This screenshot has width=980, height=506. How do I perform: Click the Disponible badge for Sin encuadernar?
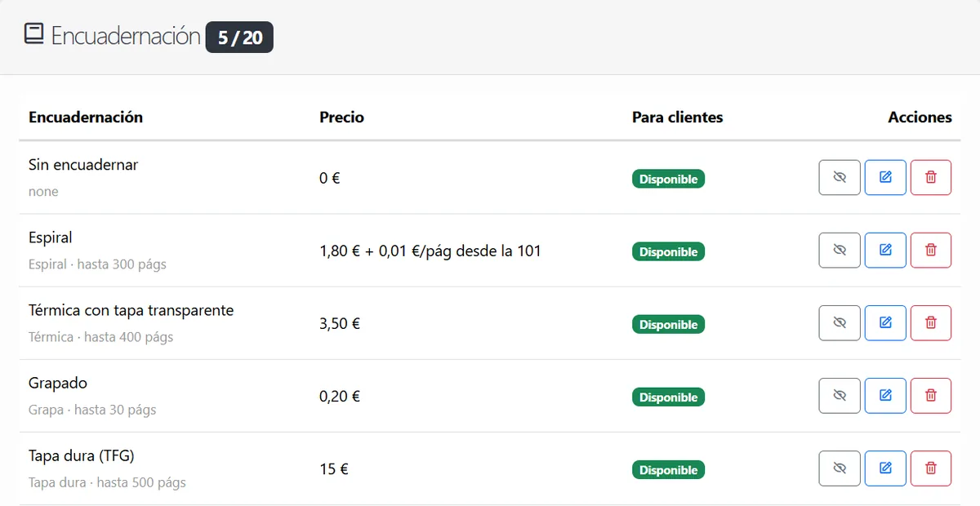(x=668, y=179)
